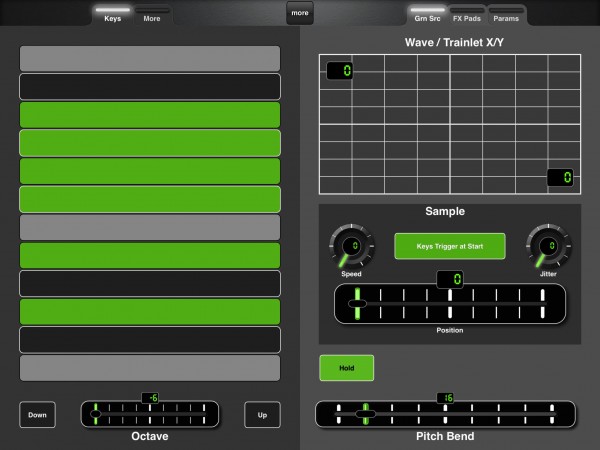Switch to the Keys tab
This screenshot has width=600, height=450.
point(112,15)
